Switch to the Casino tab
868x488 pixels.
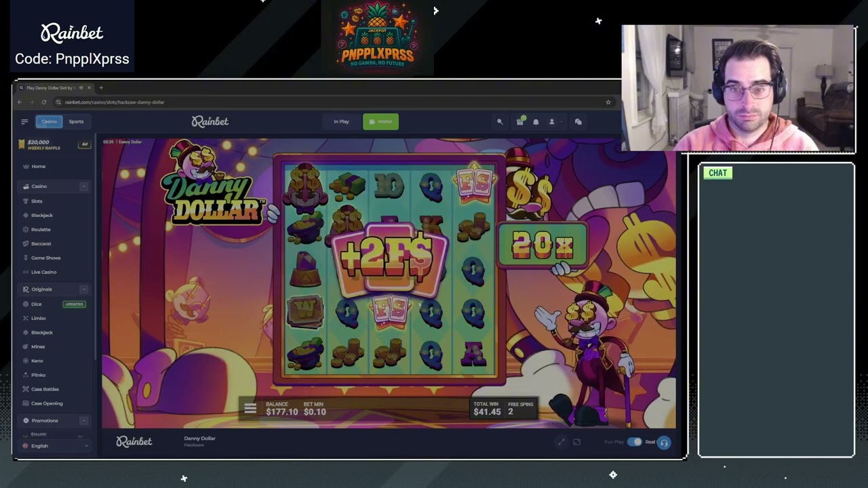(49, 122)
